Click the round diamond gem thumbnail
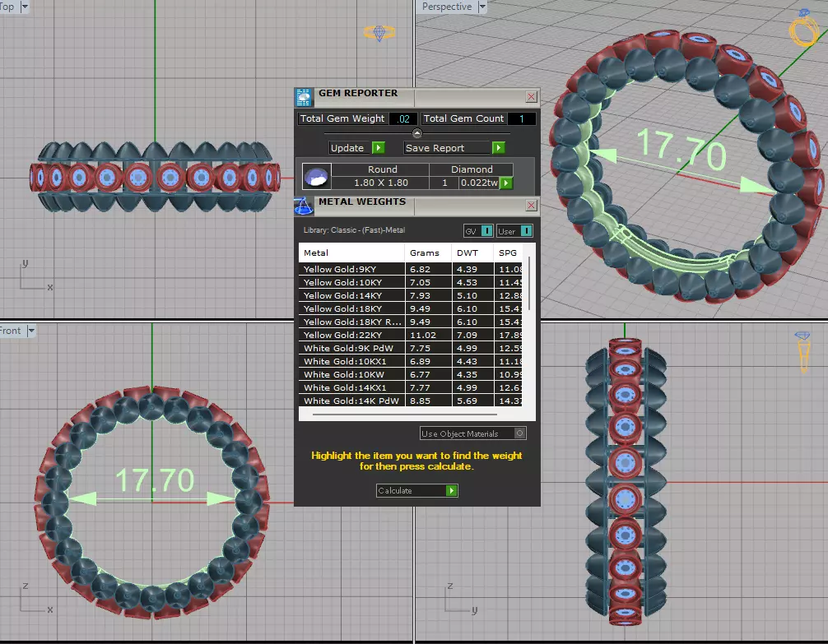This screenshot has width=828, height=644. tap(316, 176)
